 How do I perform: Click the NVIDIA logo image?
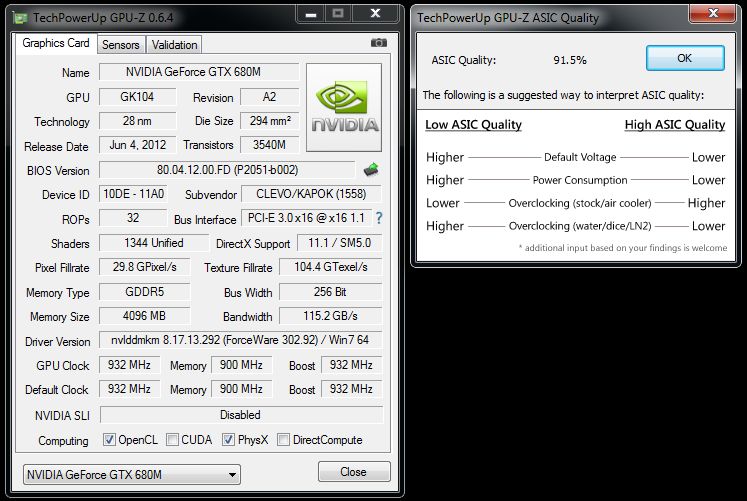[344, 107]
